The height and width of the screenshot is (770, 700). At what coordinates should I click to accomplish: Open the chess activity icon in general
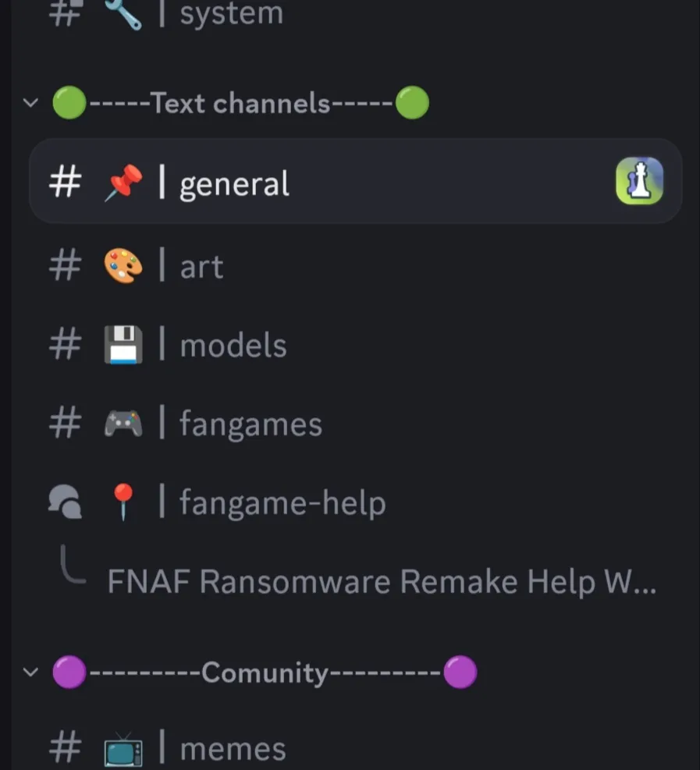[639, 181]
